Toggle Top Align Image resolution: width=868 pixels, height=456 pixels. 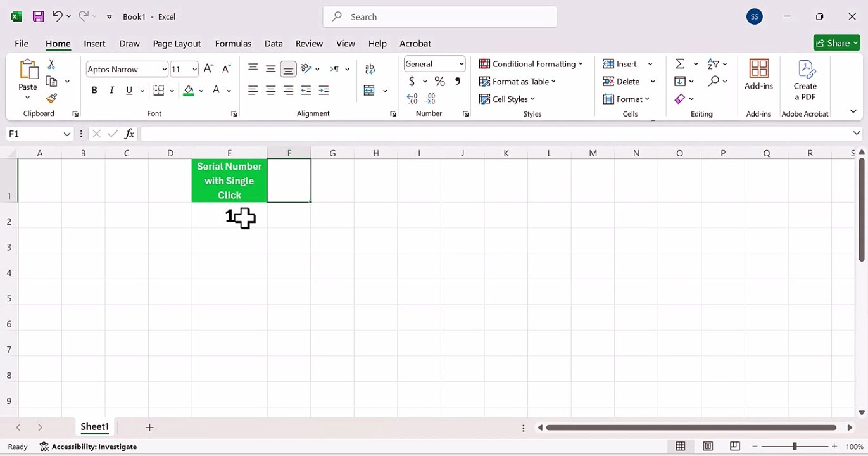pos(253,68)
